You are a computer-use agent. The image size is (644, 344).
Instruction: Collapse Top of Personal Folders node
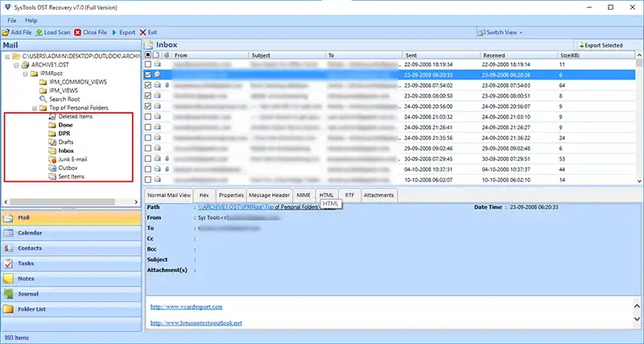point(35,108)
